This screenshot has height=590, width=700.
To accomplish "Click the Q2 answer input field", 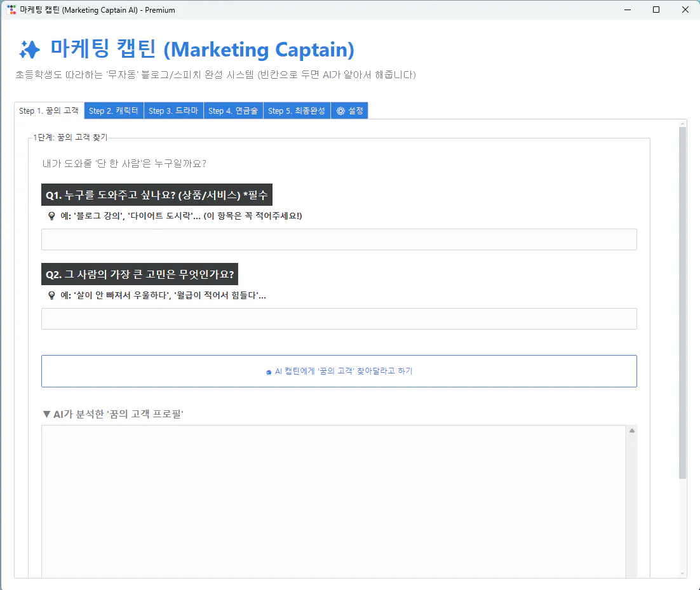I will tap(339, 318).
